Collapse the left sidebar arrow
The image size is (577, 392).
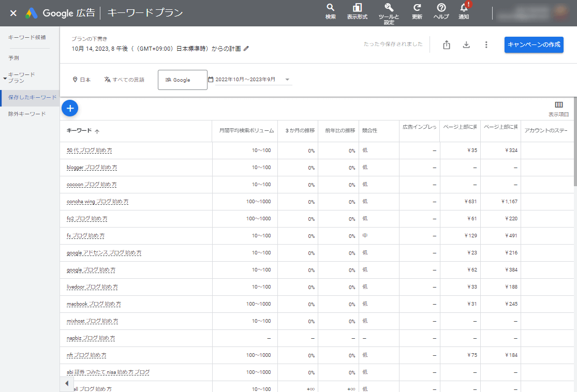[x=67, y=384]
